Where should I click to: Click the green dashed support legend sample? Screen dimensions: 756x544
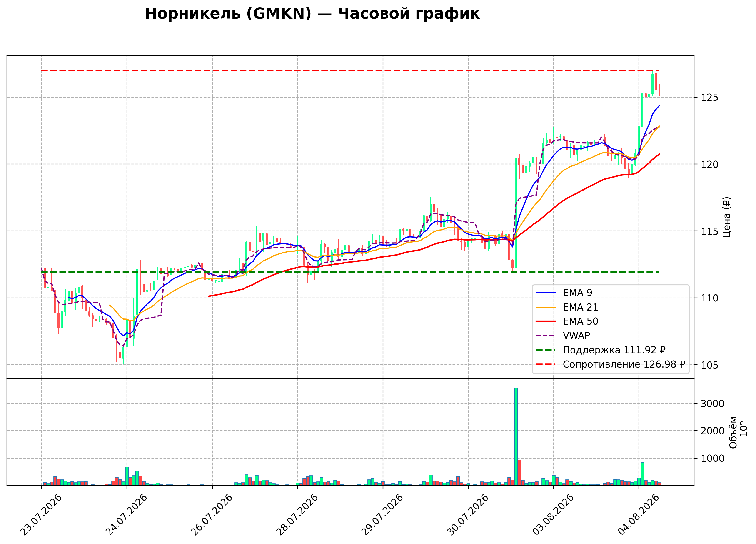coord(546,350)
